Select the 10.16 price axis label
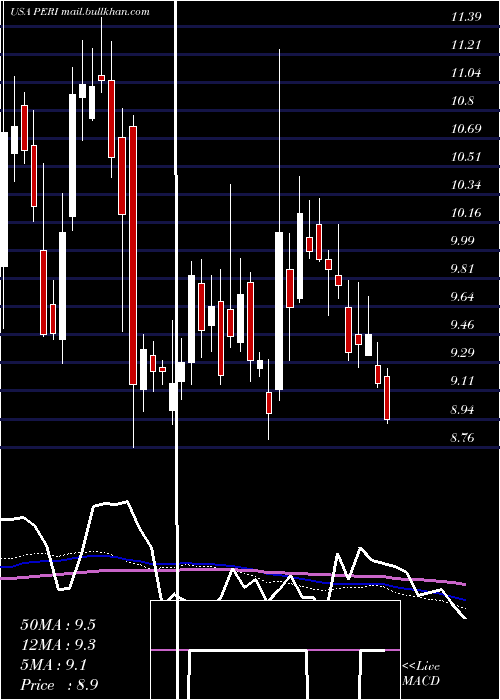Image resolution: width=500 pixels, height=700 pixels. pyautogui.click(x=466, y=213)
